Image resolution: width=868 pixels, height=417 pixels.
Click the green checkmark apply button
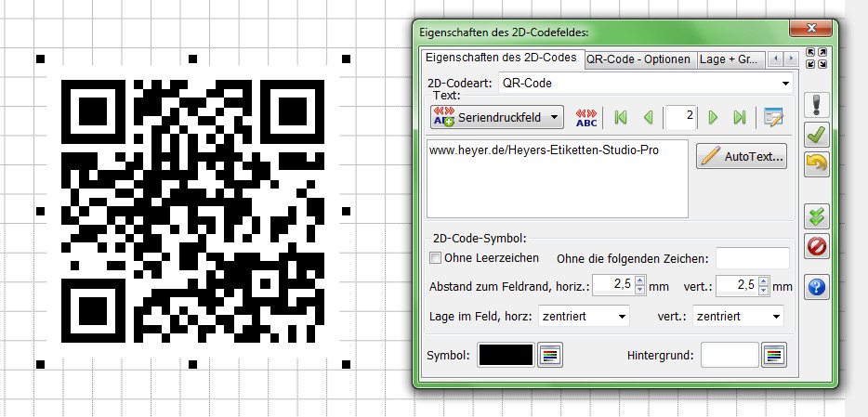tap(816, 135)
